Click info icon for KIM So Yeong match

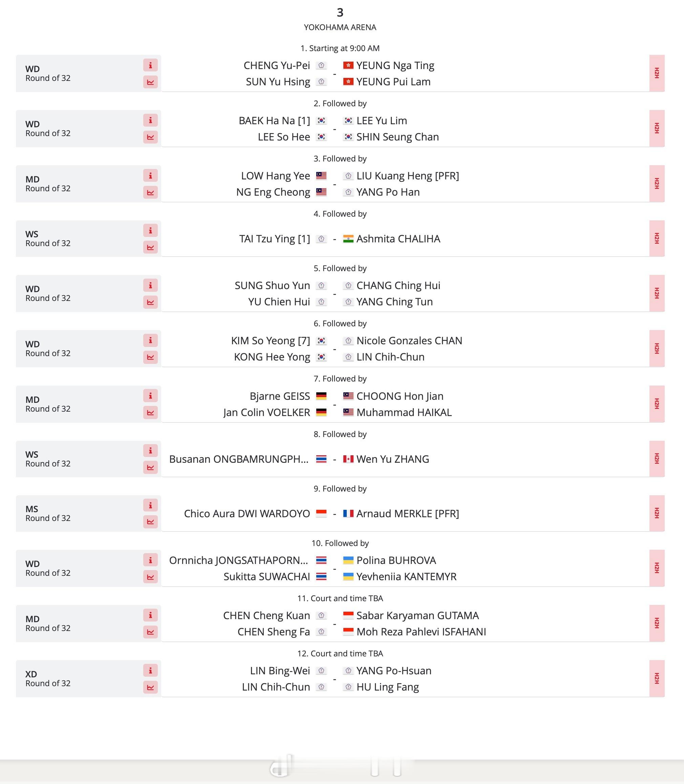(150, 340)
